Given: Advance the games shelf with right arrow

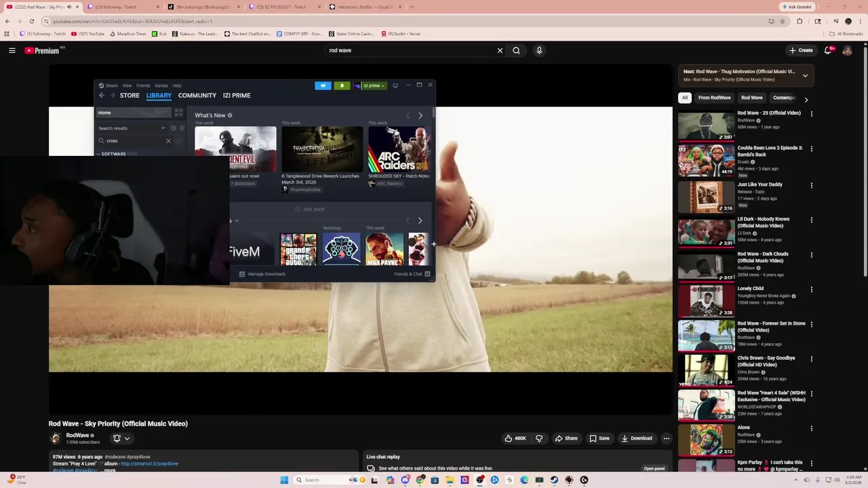Looking at the screenshot, I should [420, 220].
